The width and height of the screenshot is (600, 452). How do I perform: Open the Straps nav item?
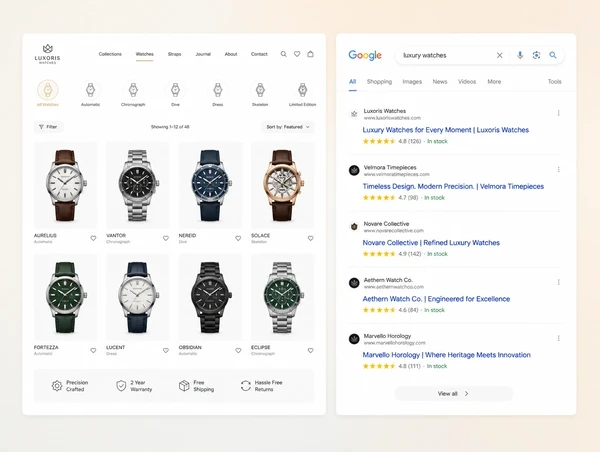coord(174,54)
